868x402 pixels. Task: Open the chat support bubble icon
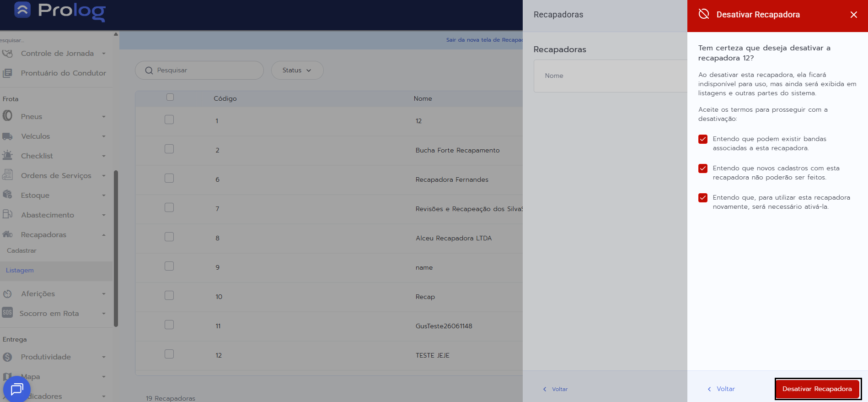pos(17,389)
